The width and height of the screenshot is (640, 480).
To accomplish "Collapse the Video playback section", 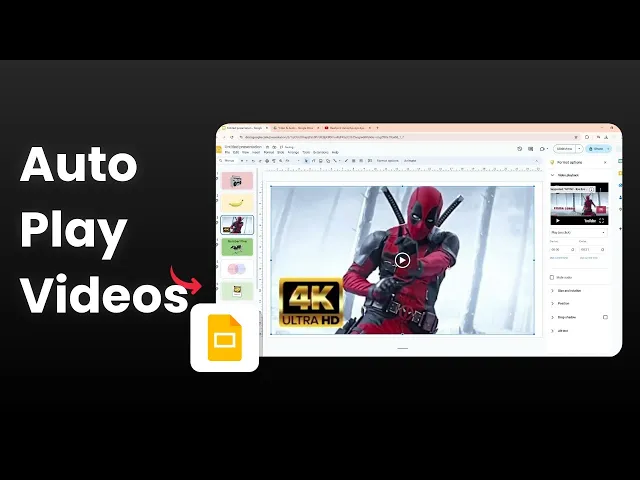I will pyautogui.click(x=553, y=175).
